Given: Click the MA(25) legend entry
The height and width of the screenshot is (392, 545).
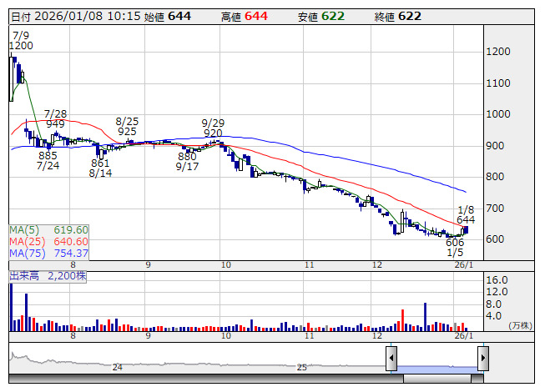Looking at the screenshot, I should click(48, 241).
